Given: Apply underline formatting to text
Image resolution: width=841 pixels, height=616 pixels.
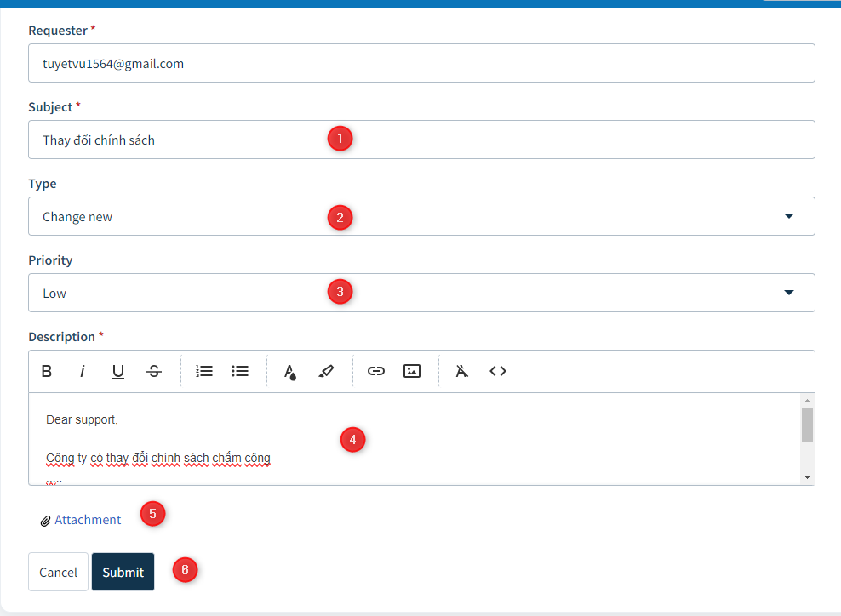Looking at the screenshot, I should (118, 371).
